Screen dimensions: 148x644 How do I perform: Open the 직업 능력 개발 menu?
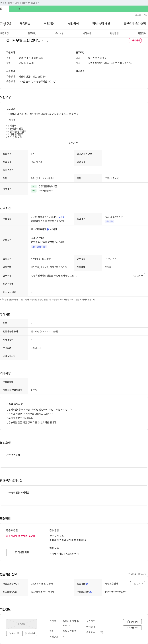[x=101, y=24]
